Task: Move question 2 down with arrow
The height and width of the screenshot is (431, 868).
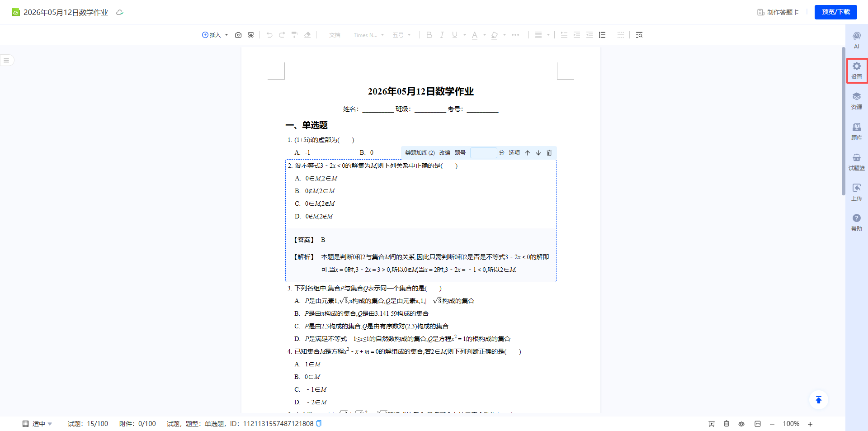Action: (538, 153)
